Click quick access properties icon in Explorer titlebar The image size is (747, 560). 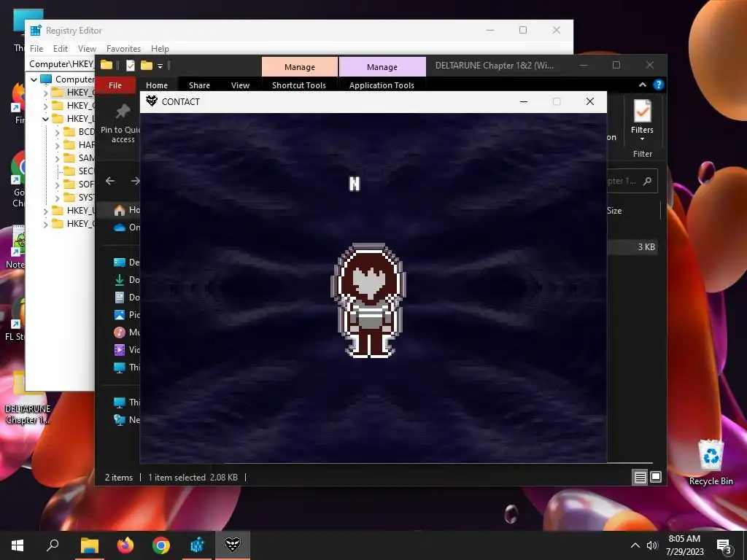130,66
